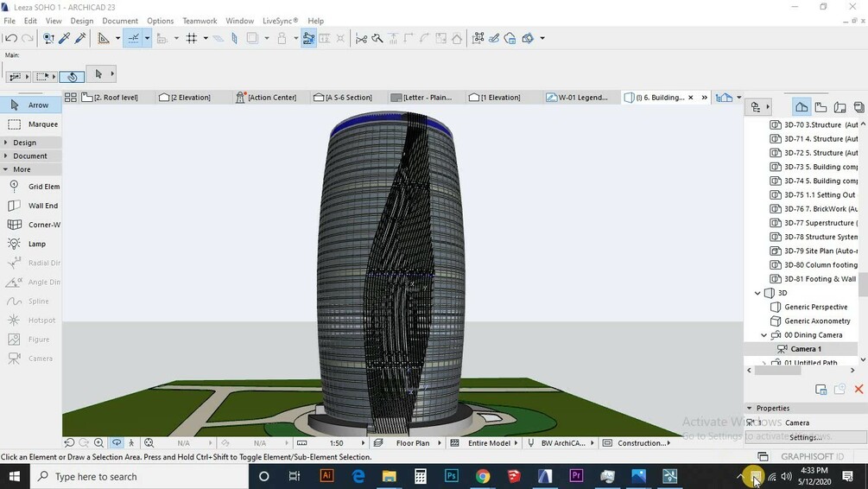This screenshot has width=868, height=489.
Task: Open the Guide Lines dropdown arrow
Action: (147, 38)
